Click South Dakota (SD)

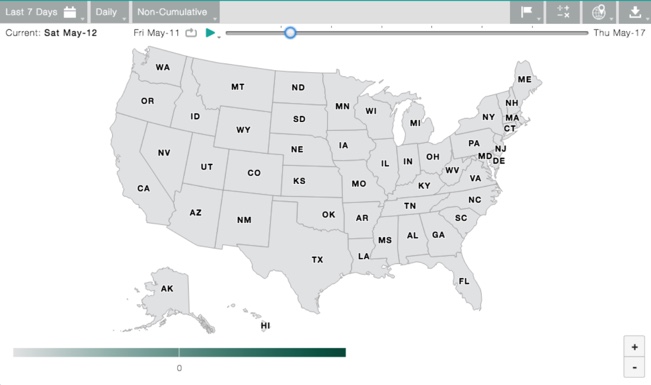[299, 119]
